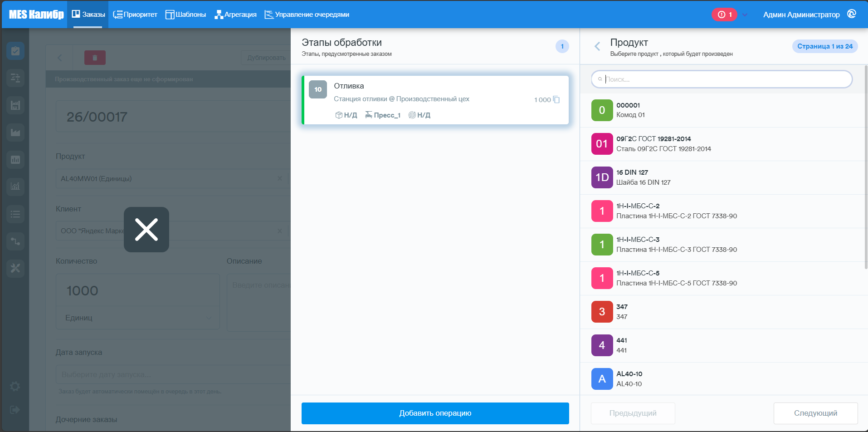This screenshot has width=868, height=432.
Task: Open the route flow sidebar icon
Action: coord(15,241)
